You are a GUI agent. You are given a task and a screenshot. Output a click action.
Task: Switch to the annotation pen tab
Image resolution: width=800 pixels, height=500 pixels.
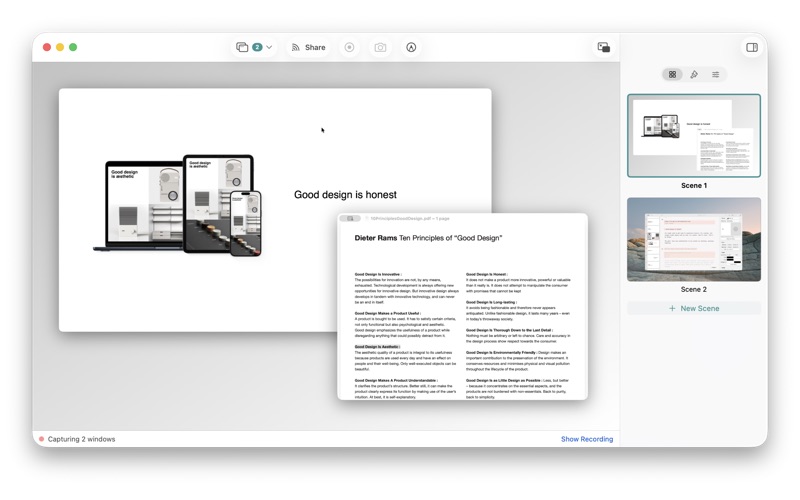694,74
